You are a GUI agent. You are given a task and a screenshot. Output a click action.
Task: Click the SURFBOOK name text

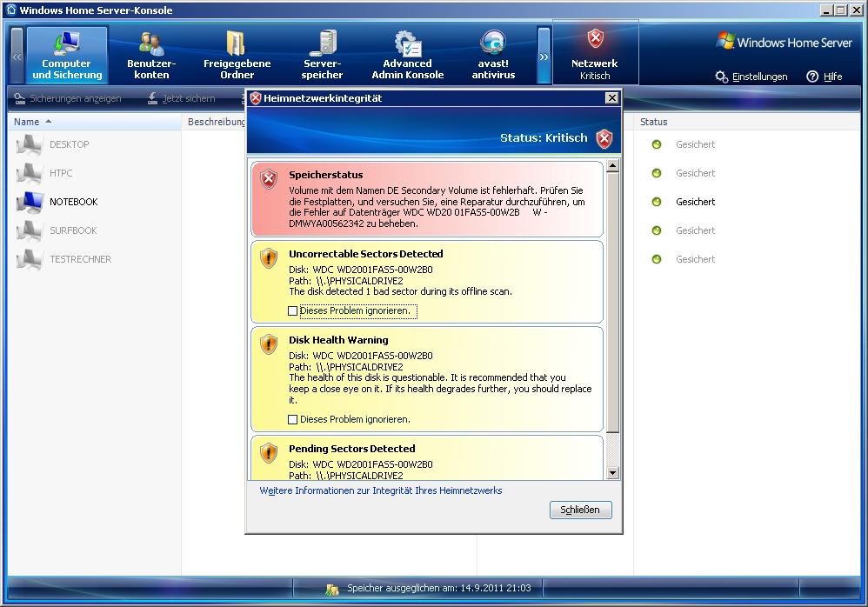(x=73, y=230)
